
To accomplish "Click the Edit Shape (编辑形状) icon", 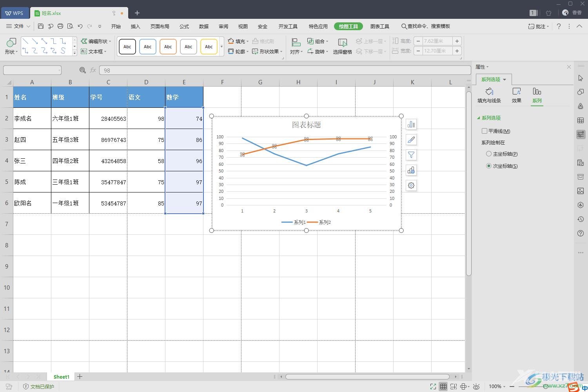I will (x=84, y=41).
